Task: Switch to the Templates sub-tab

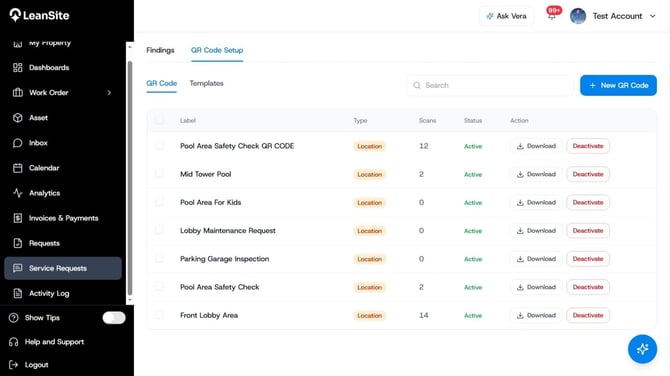Action: pyautogui.click(x=206, y=83)
